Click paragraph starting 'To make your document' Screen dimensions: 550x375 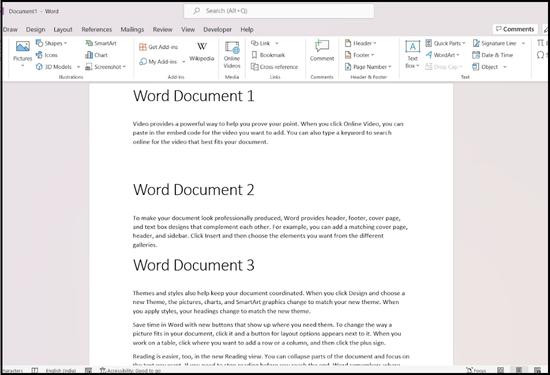[x=270, y=231]
